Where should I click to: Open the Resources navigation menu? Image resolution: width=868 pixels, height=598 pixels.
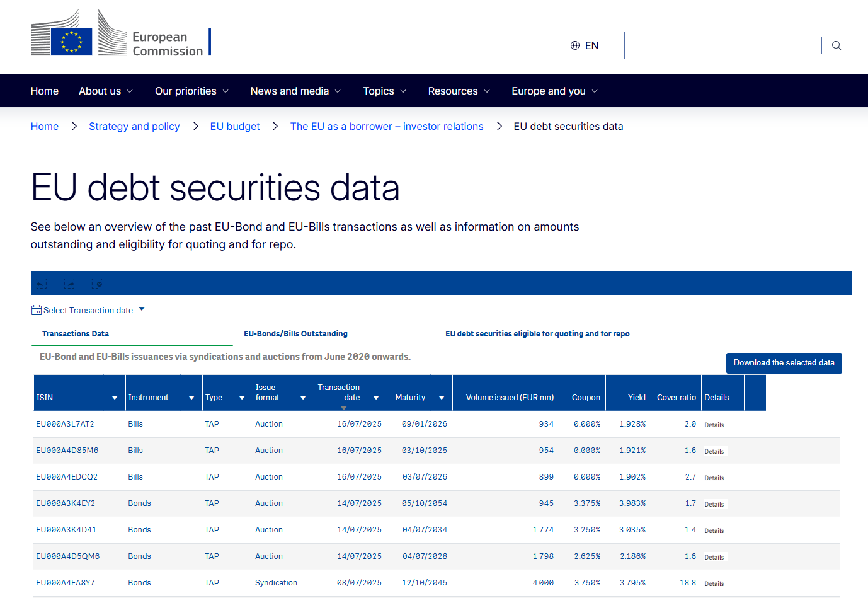(459, 91)
